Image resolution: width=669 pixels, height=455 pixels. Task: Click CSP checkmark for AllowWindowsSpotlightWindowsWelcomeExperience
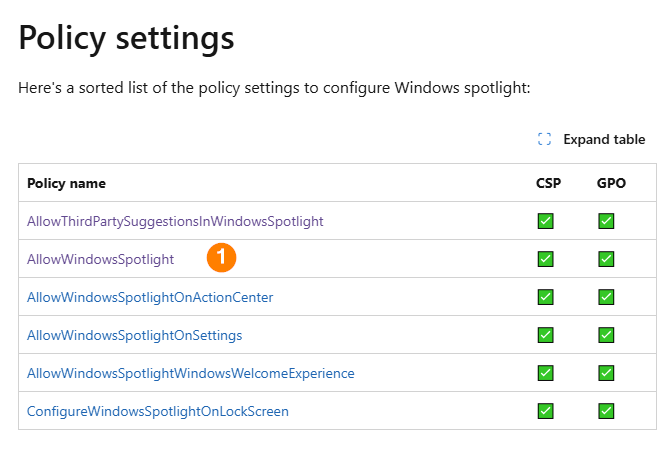pyautogui.click(x=546, y=373)
